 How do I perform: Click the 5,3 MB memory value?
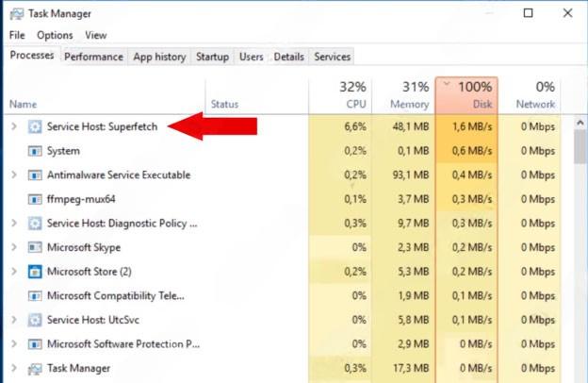(x=414, y=272)
